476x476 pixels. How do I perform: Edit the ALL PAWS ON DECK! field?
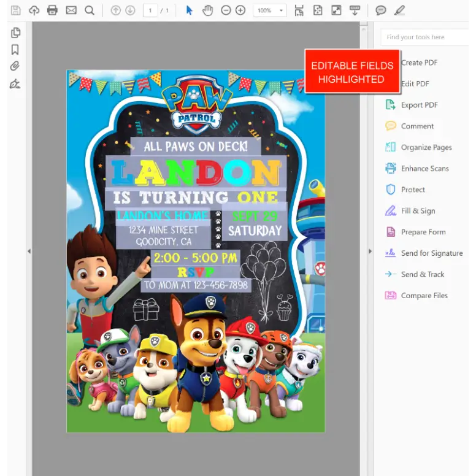[x=196, y=147]
